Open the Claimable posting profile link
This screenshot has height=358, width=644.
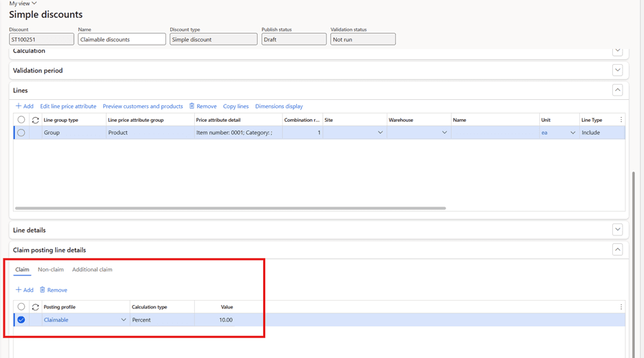coord(56,320)
